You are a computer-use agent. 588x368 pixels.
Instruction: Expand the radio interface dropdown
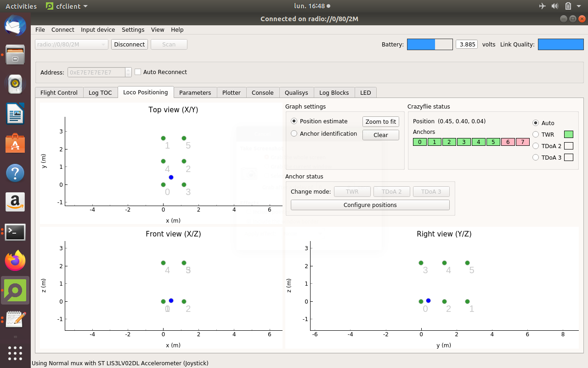[x=72, y=45]
